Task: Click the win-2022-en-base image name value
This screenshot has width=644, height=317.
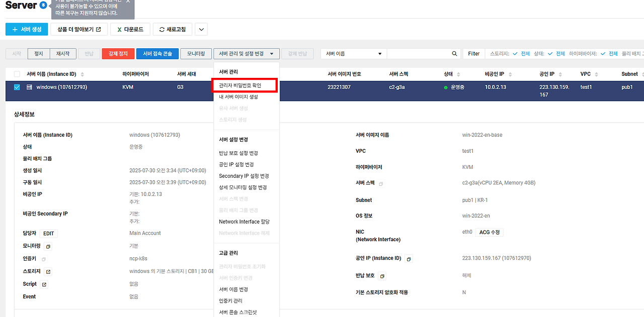Action: 482,135
